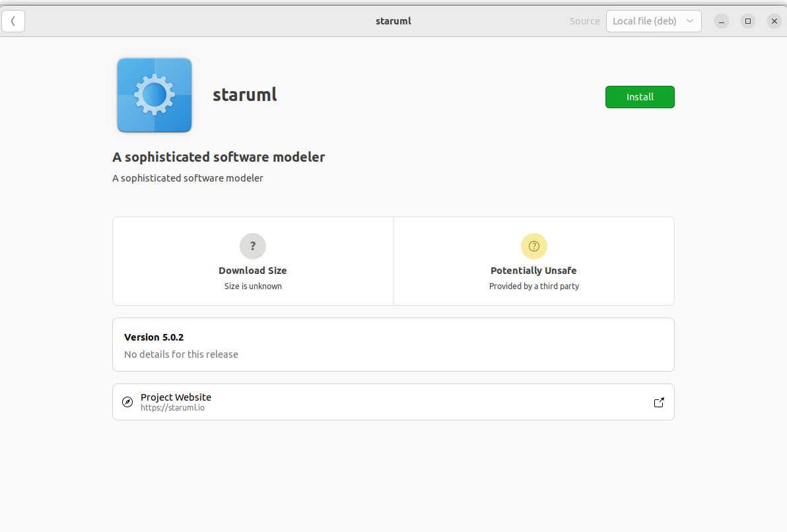
Task: Click the Potentially Unsafe yellow warning icon
Action: point(534,246)
